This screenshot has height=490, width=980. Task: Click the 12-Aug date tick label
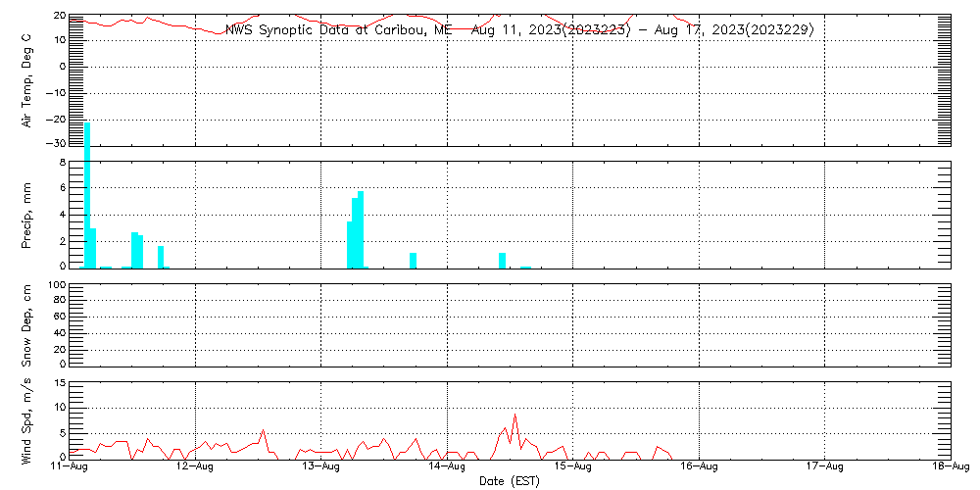tap(196, 467)
